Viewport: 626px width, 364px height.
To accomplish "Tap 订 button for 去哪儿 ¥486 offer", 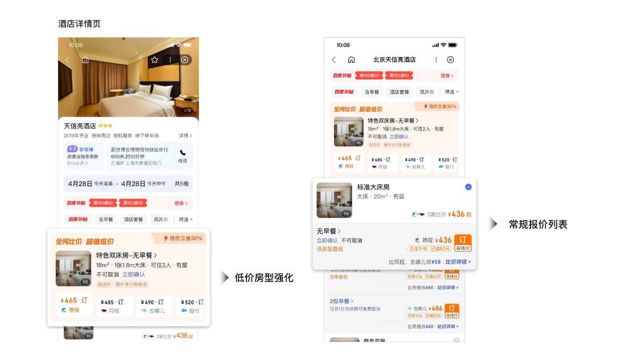I will 451,311.
